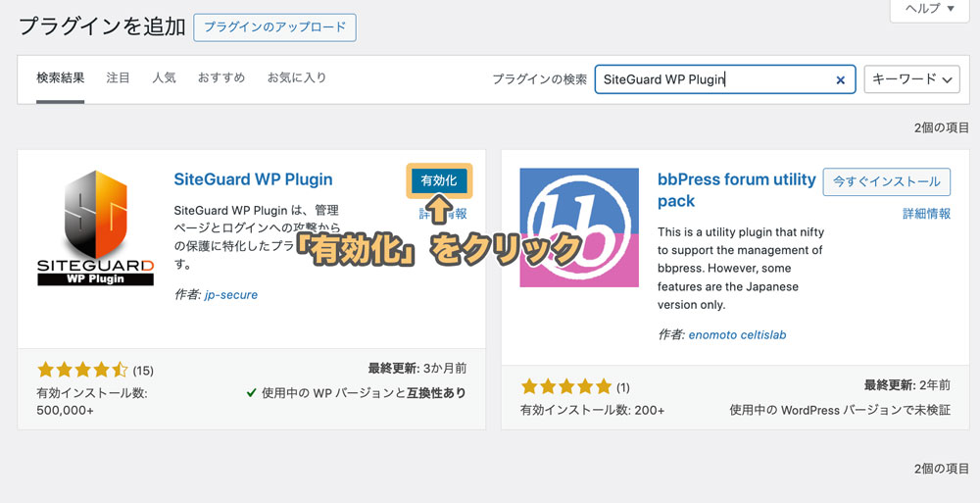Clear the plugin search field with X
This screenshot has width=980, height=503.
[840, 80]
